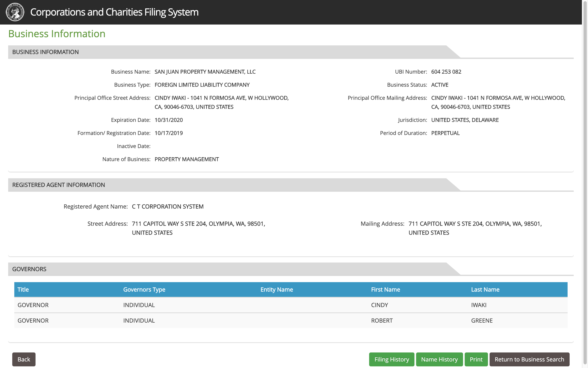588x368 pixels.
Task: Click the Corporations and Charities Filing System title
Action: coord(114,12)
